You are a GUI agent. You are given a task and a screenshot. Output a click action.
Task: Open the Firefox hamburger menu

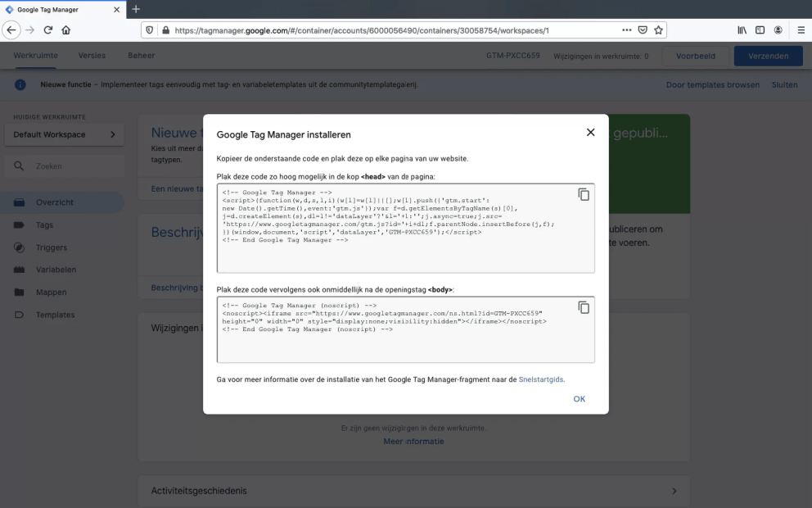pyautogui.click(x=801, y=30)
